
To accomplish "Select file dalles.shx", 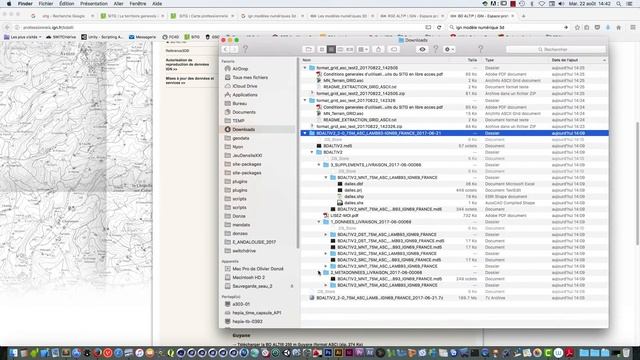I will coord(354,203).
